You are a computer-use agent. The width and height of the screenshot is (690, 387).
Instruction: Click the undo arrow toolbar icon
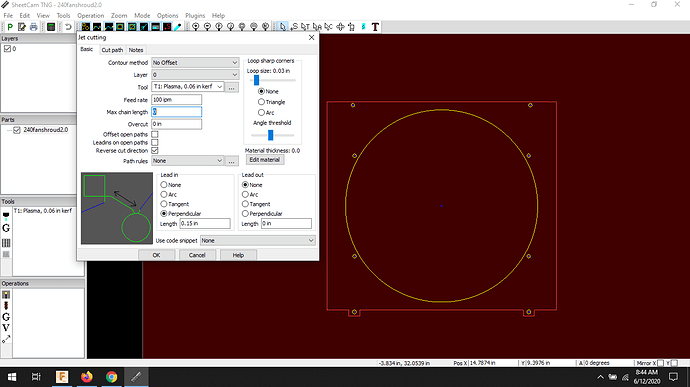(x=68, y=27)
